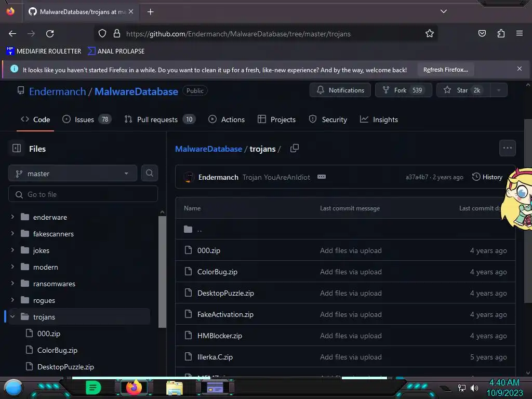Image resolution: width=532 pixels, height=399 pixels.
Task: Go to parent directory row
Action: point(345,229)
